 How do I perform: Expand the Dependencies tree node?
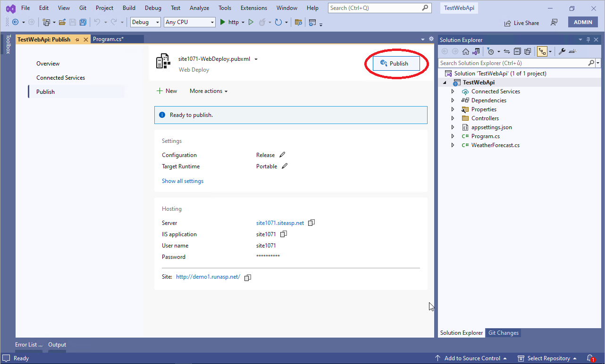tap(453, 100)
